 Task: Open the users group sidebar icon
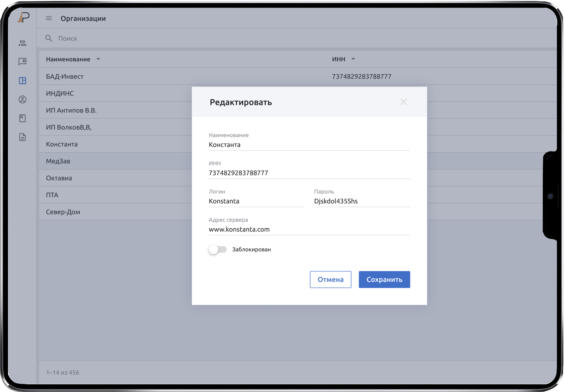click(23, 43)
